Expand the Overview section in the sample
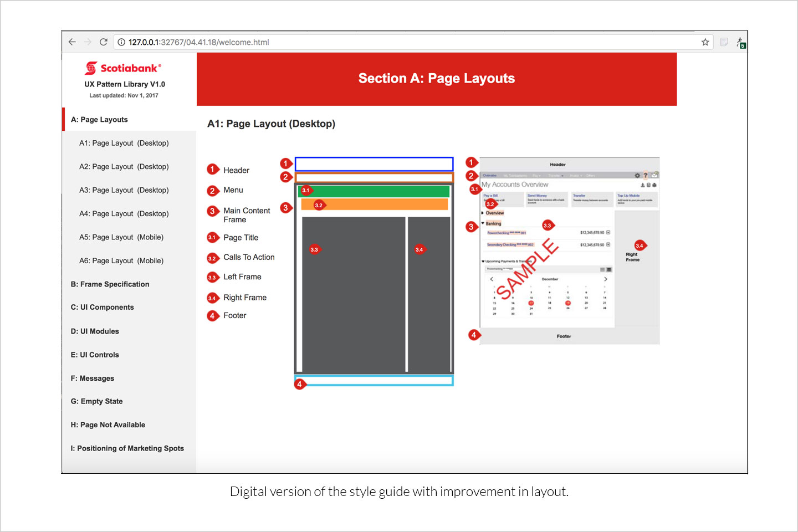This screenshot has width=798, height=532. coord(483,213)
